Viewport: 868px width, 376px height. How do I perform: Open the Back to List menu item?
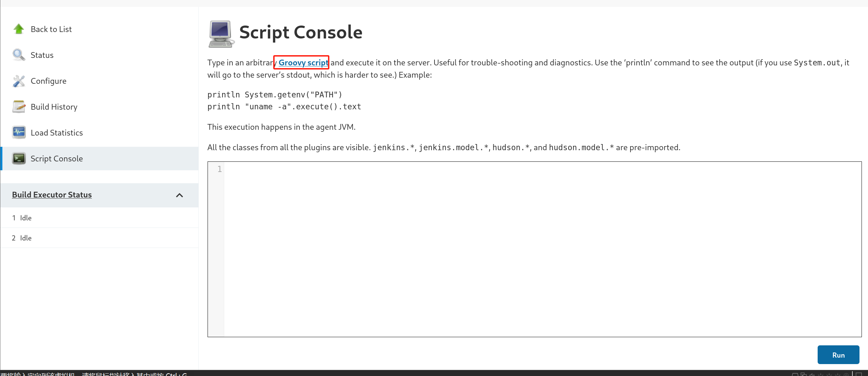click(51, 29)
